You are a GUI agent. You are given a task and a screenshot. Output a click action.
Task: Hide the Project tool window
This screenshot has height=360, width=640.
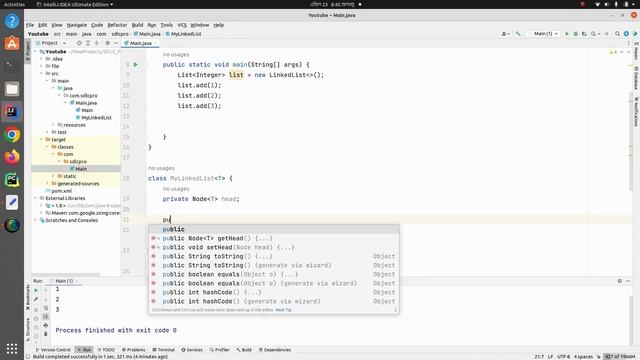[x=116, y=43]
